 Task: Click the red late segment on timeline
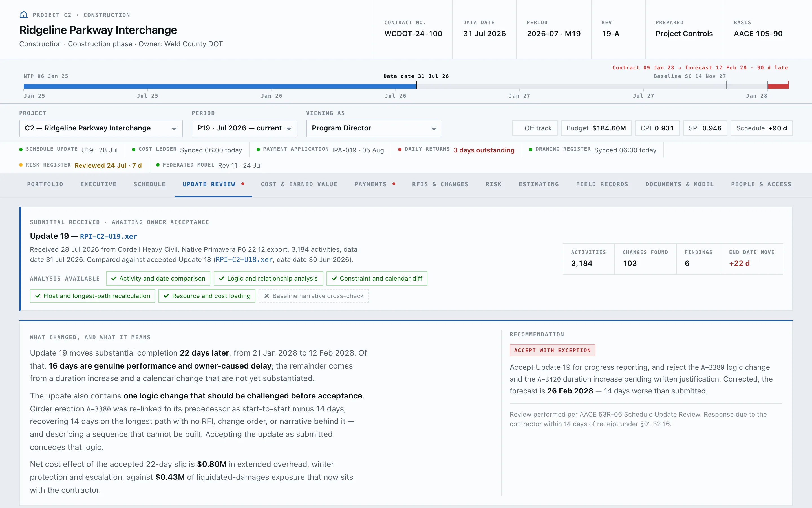point(778,86)
